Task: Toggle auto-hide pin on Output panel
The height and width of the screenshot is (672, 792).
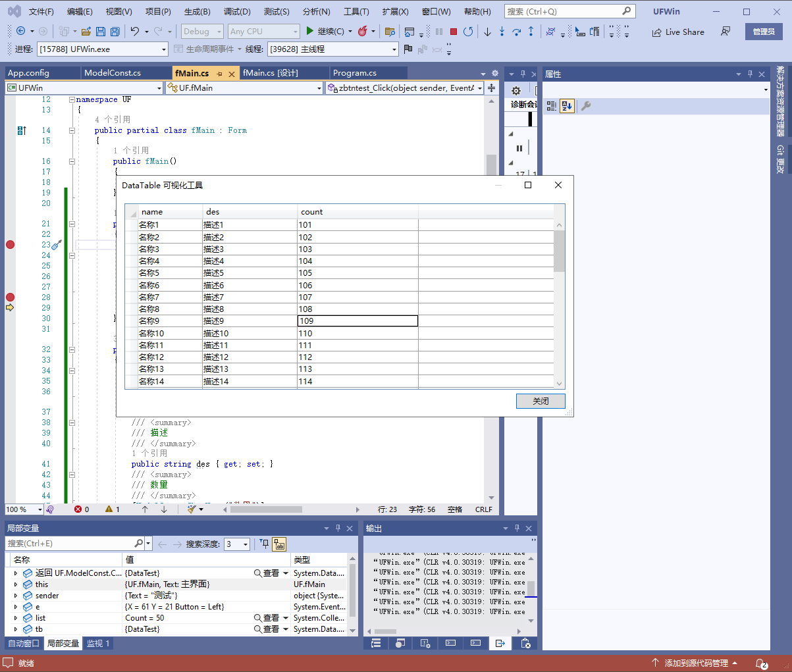Action: [517, 528]
